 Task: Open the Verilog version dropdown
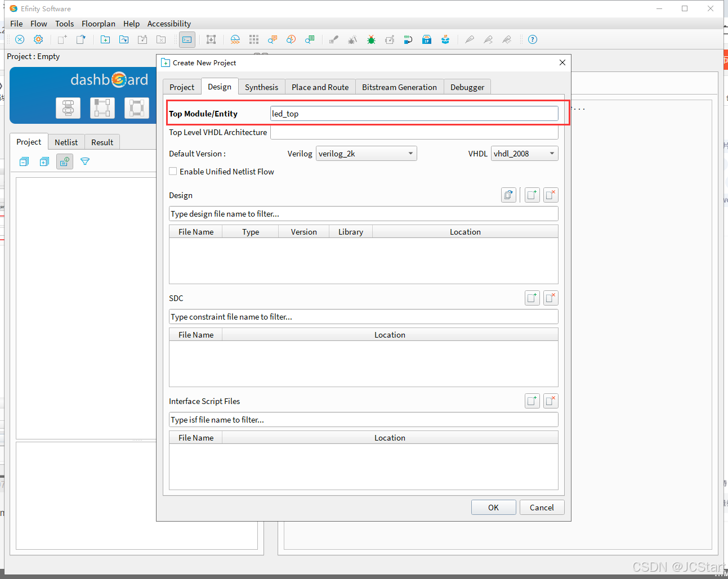click(367, 154)
